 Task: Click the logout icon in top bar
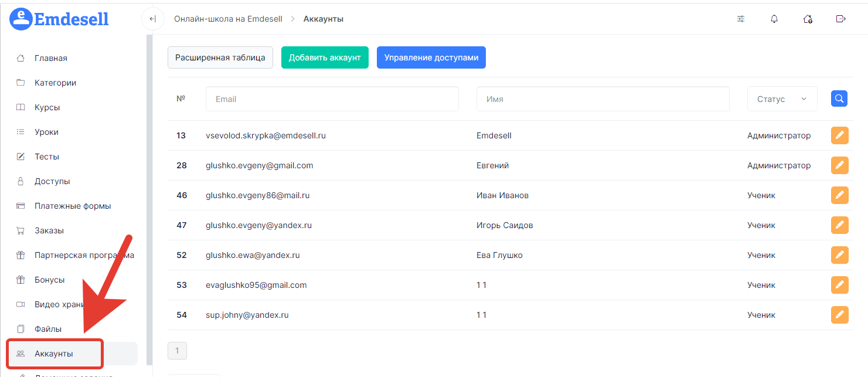coord(840,19)
